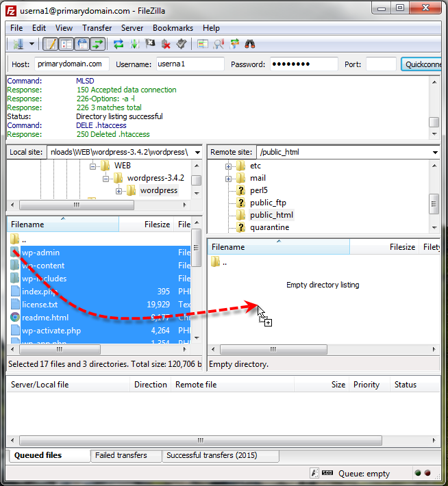Disconnect from the current server
Image resolution: width=448 pixels, height=486 pixels.
click(x=166, y=44)
